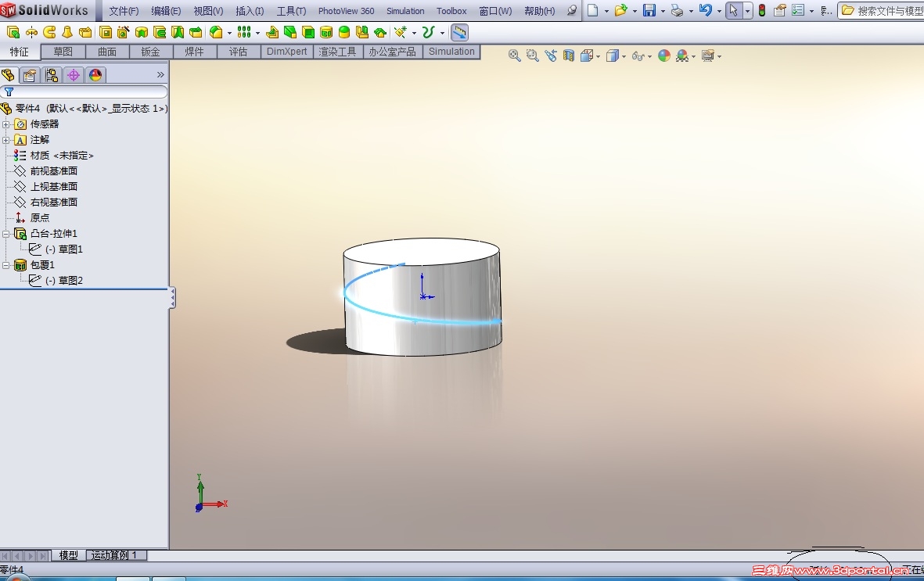Expand the 注解 tree node

click(x=6, y=140)
